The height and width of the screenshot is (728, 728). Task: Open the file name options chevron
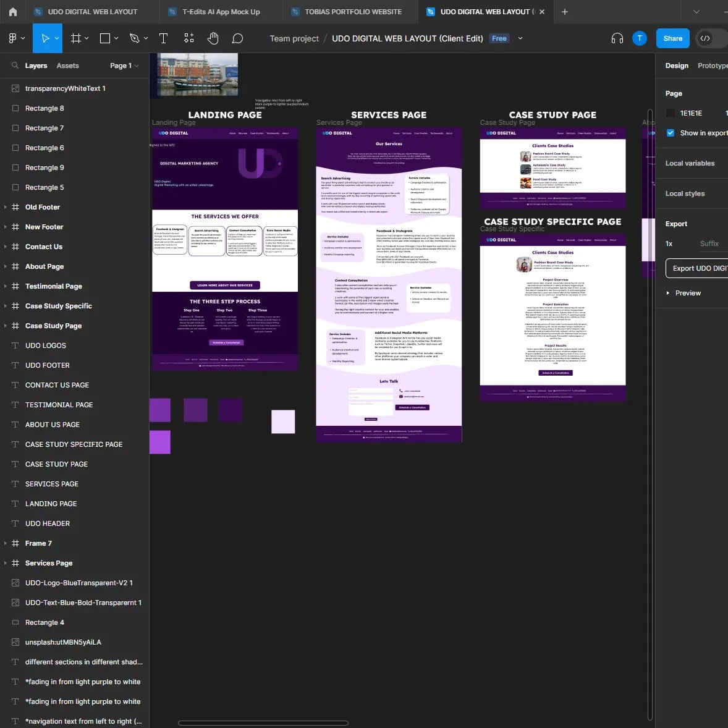tap(520, 38)
